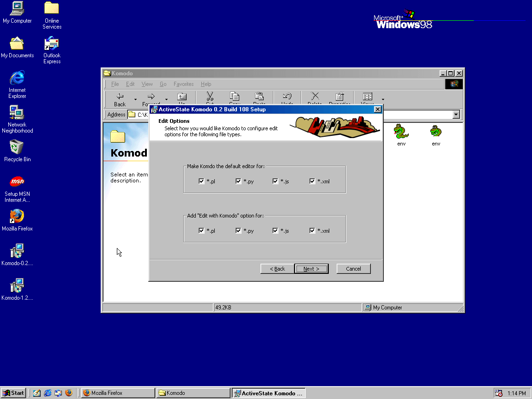Click the Paste clipboard icon in the folder toolbar
Viewport: 532px width, 399px height.
click(259, 97)
